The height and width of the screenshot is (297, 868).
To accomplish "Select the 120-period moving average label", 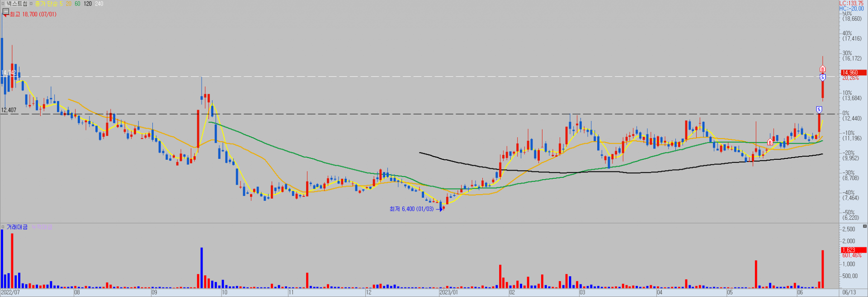I will 88,4.
